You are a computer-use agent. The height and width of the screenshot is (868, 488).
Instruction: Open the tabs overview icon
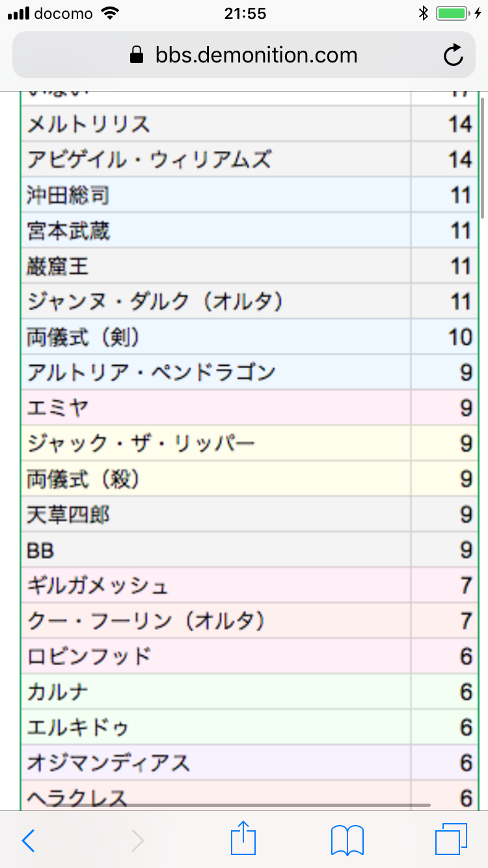(x=450, y=841)
